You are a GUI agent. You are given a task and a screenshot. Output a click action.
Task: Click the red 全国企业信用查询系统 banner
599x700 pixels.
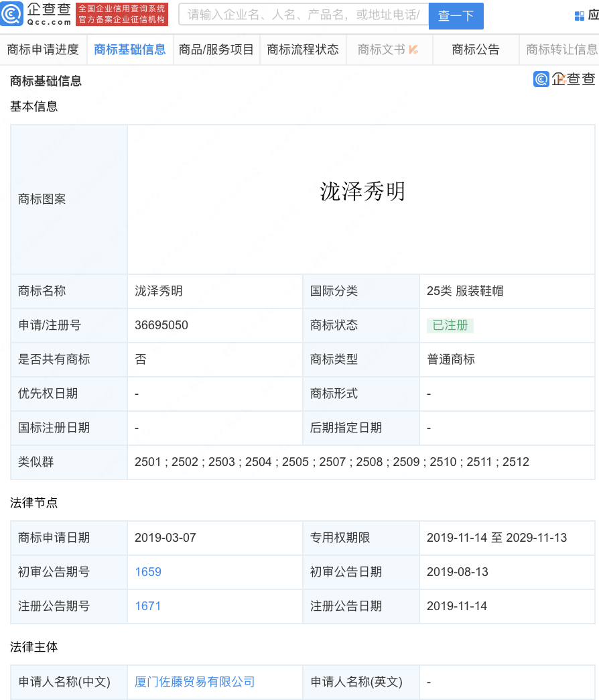(122, 14)
